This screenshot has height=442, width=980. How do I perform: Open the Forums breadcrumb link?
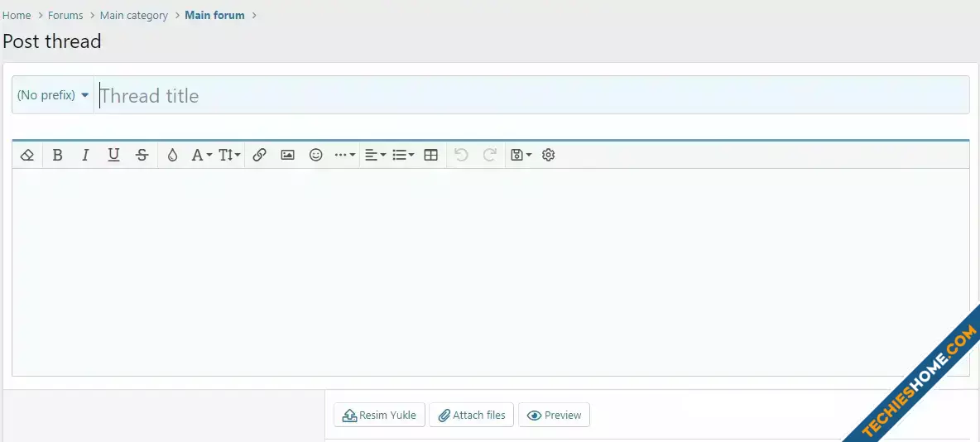point(65,16)
